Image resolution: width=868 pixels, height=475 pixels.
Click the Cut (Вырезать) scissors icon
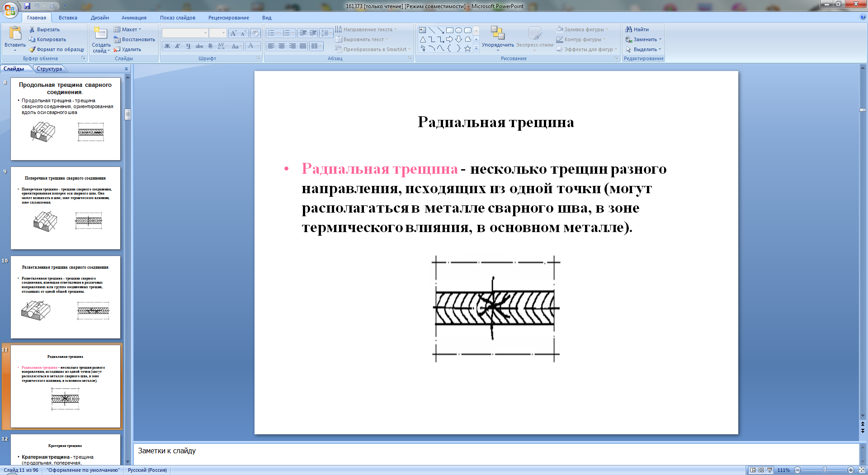point(32,29)
